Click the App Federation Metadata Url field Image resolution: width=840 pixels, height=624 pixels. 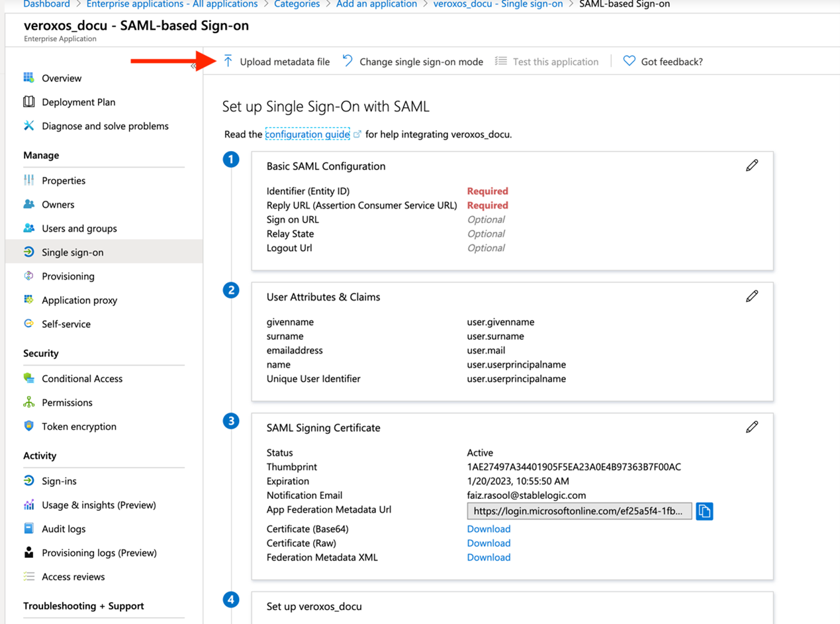pyautogui.click(x=579, y=511)
